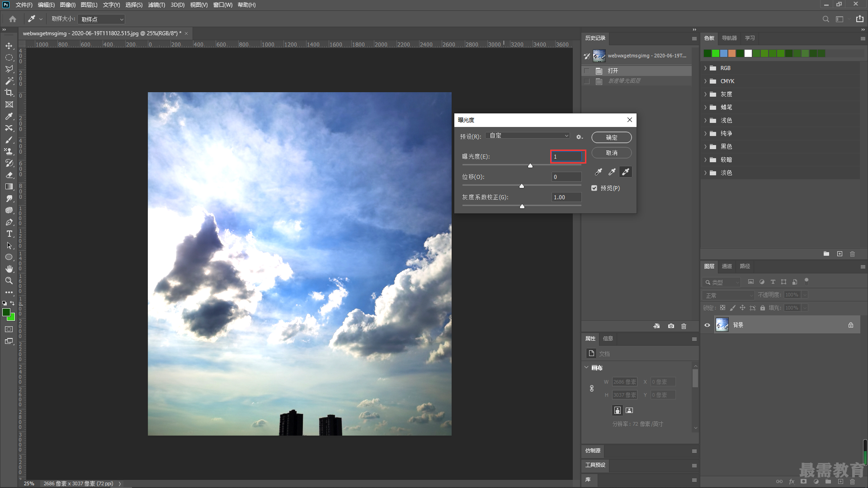Click the 灰度系数校正 gamma slider handle
Image resolution: width=868 pixels, height=488 pixels.
pos(522,206)
